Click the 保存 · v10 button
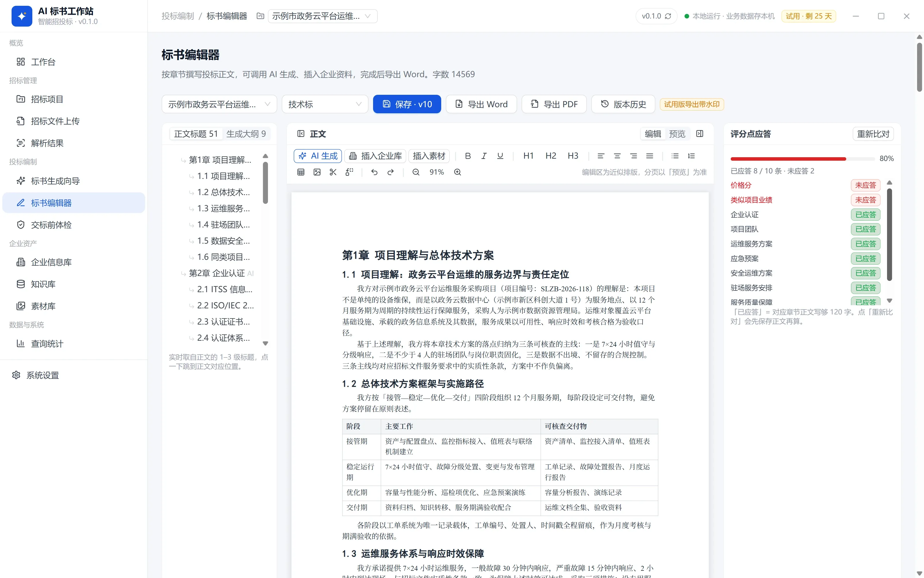This screenshot has height=578, width=924. coord(407,104)
